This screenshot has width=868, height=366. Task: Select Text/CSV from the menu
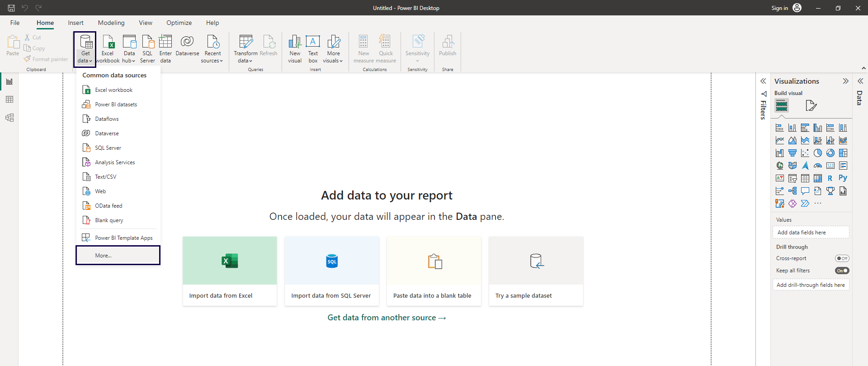[x=118, y=177]
